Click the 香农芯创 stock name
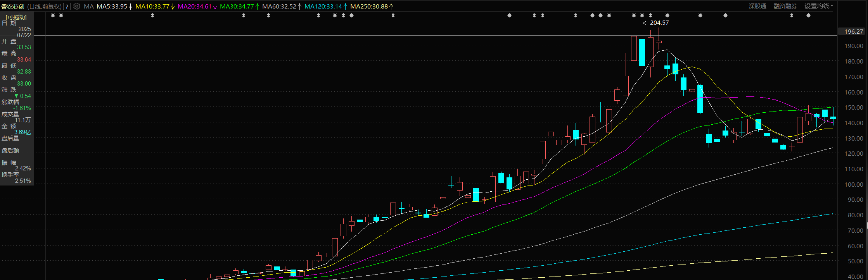Viewport: 868px width, 280px height. click(13, 6)
